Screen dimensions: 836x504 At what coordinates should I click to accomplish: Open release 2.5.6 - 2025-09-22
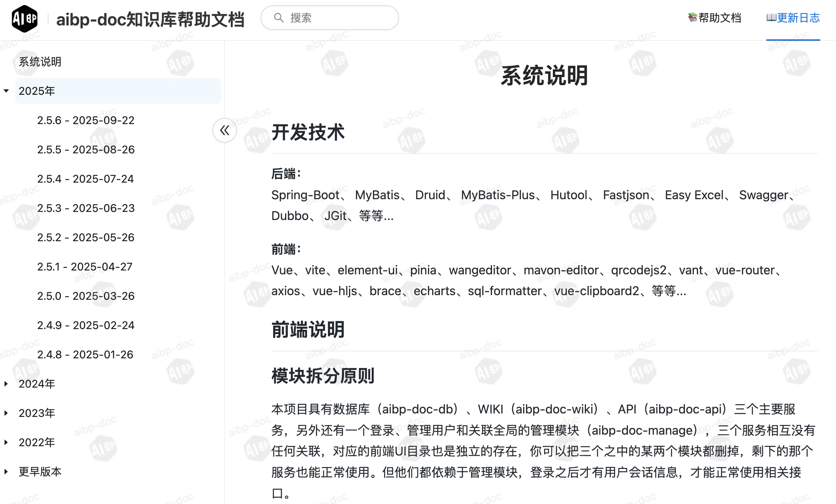86,120
